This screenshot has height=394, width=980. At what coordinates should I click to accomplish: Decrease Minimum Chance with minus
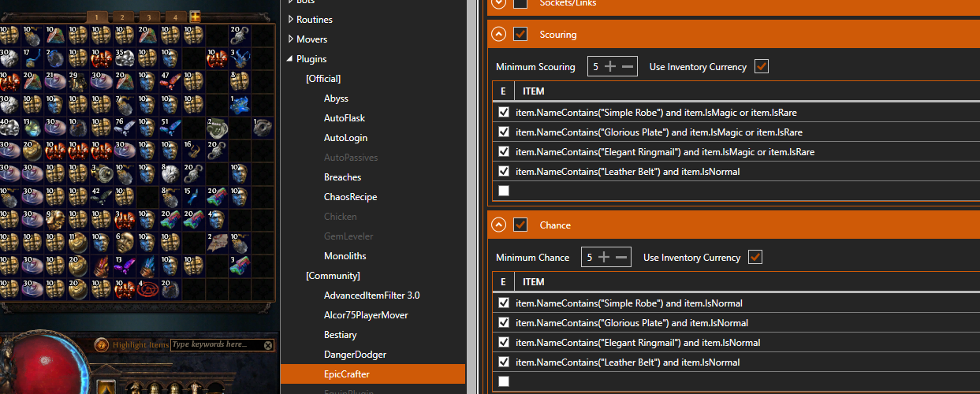point(621,258)
